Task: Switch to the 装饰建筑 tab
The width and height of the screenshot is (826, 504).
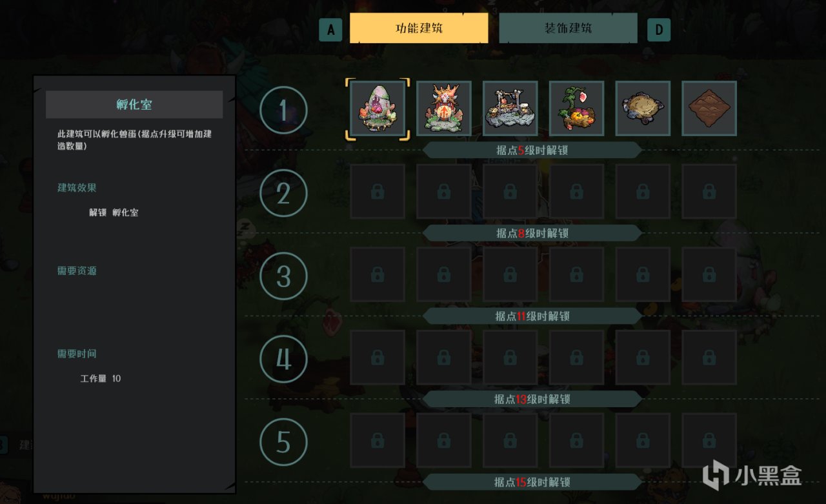Action: [568, 28]
